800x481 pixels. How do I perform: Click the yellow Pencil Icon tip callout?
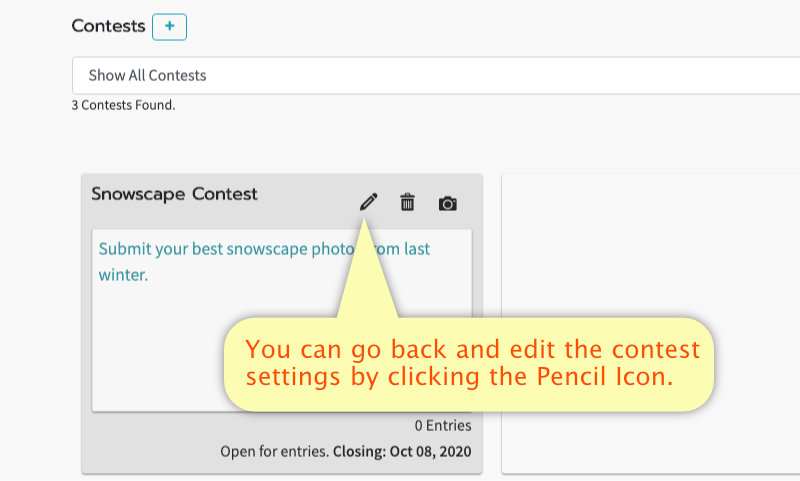468,364
